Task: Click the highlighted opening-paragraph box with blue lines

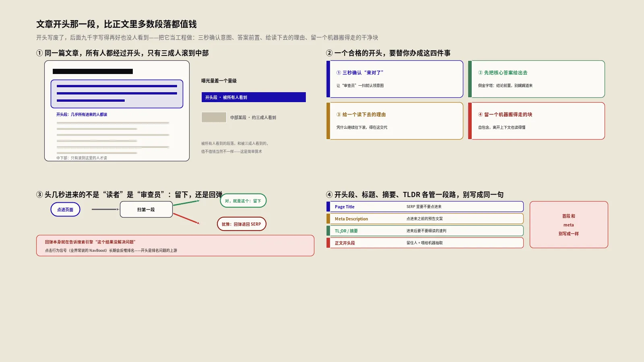Action: click(117, 94)
